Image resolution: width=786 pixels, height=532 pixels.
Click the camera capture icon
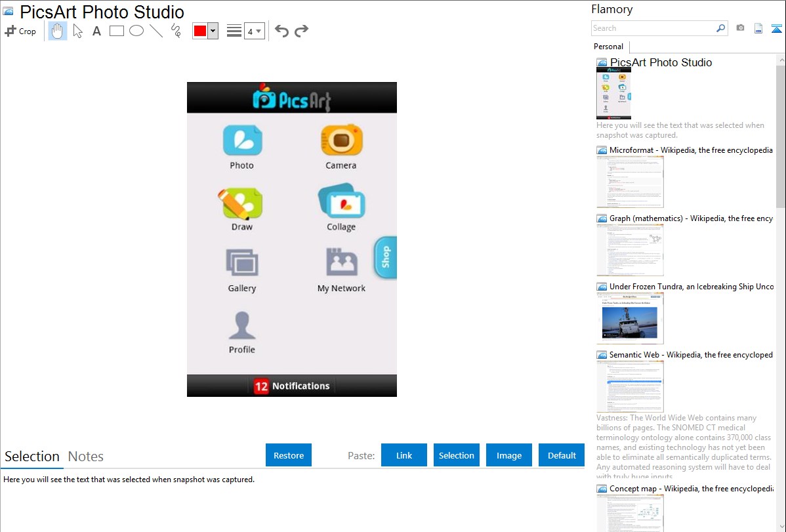[x=740, y=28]
